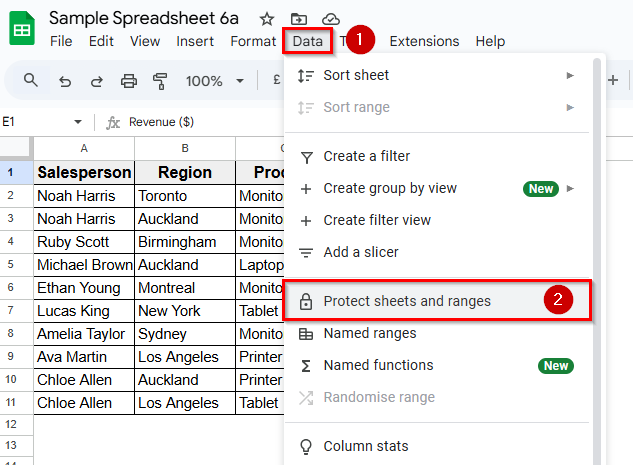Viewport: 633px width, 465px height.
Task: Expand the Sort sheet submenu
Action: coord(570,75)
